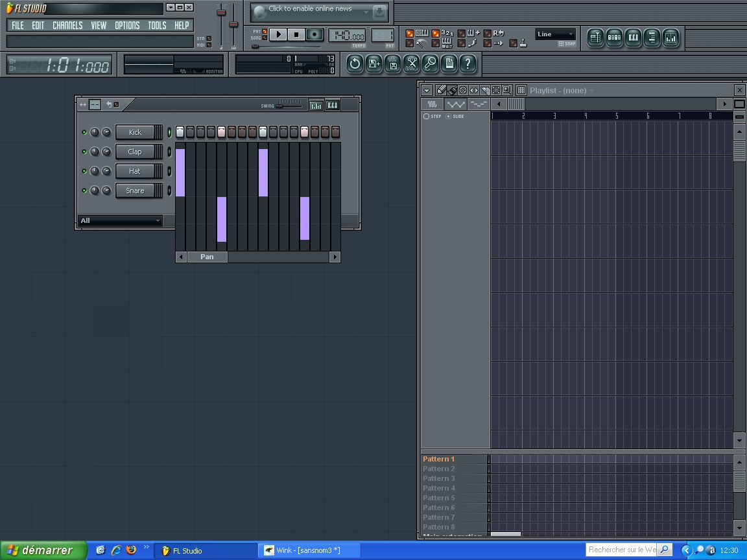
Task: Toggle the typing keyboard to piano option
Action: pos(410,33)
